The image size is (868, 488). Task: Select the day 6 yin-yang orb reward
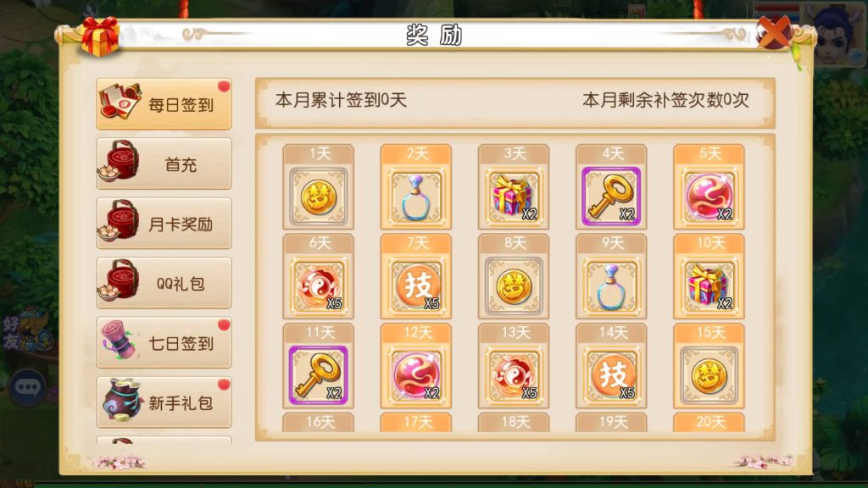319,286
